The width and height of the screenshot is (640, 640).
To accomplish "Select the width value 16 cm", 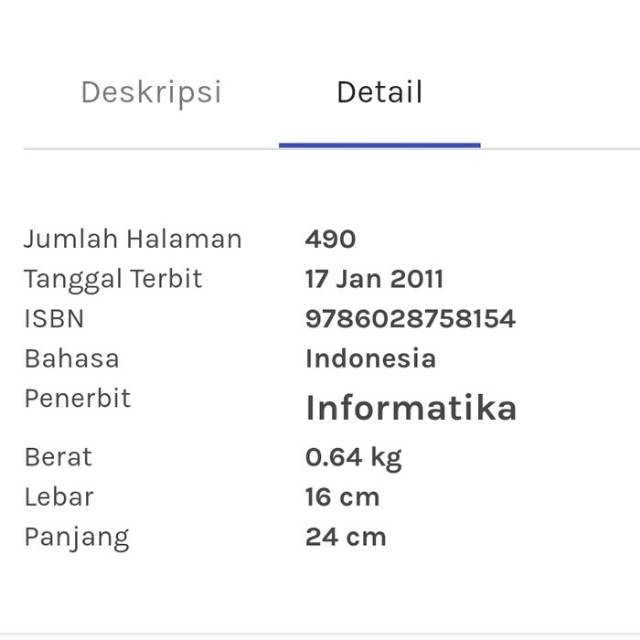I will [x=342, y=497].
